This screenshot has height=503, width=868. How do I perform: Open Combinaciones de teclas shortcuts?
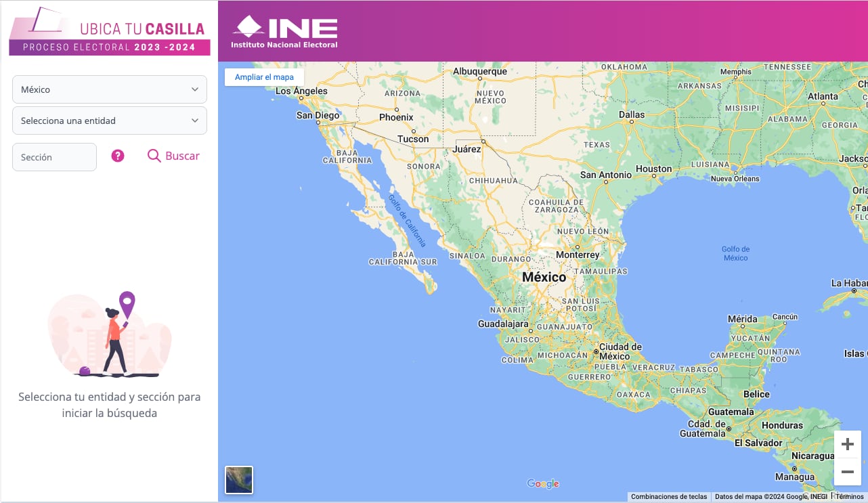coord(668,497)
